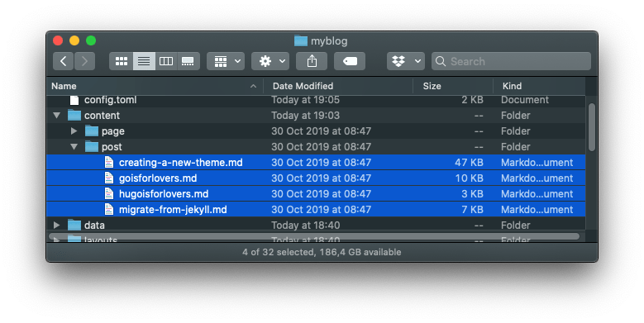The width and height of the screenshot is (644, 323).
Task: Click the content folder icon
Action: coord(74,116)
